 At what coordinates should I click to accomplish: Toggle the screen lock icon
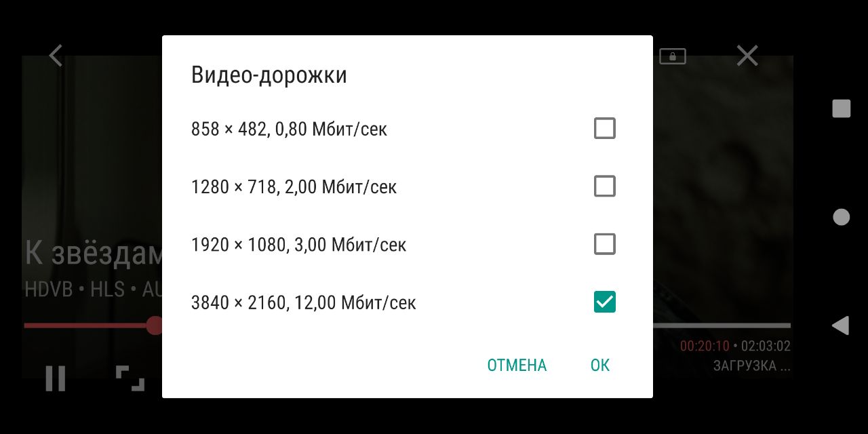tap(673, 56)
